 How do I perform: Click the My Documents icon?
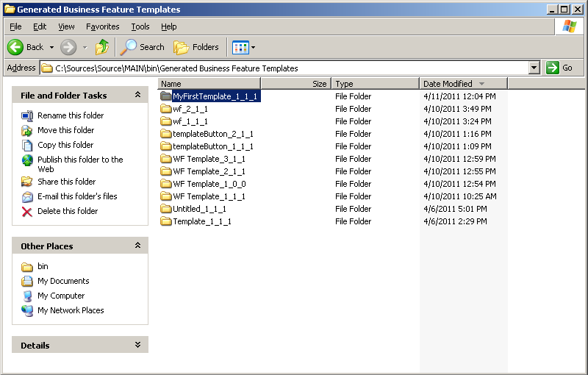[27, 281]
